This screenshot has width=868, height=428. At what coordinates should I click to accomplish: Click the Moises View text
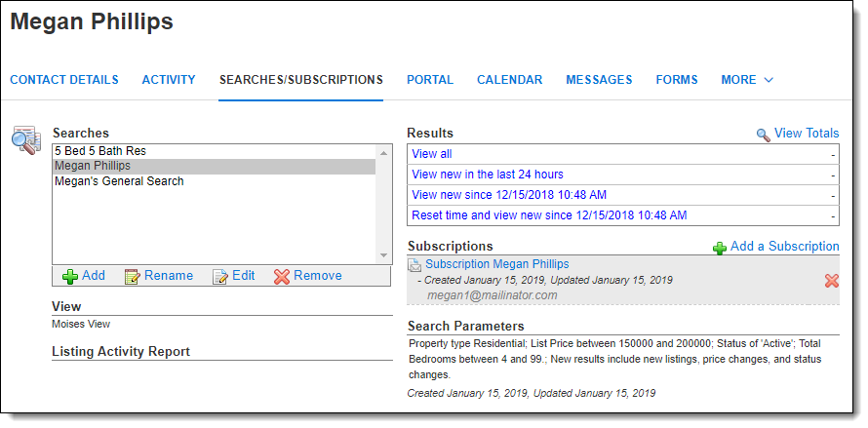pyautogui.click(x=81, y=324)
